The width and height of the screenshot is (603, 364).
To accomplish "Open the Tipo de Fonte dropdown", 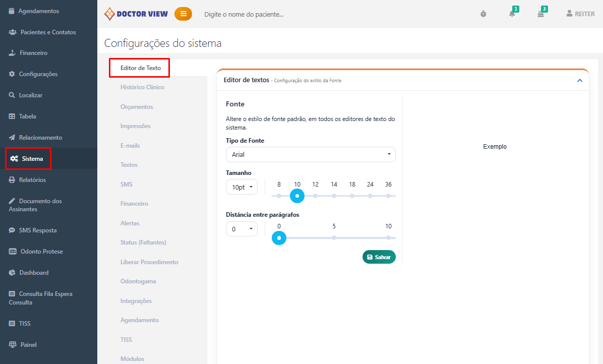I will click(311, 155).
